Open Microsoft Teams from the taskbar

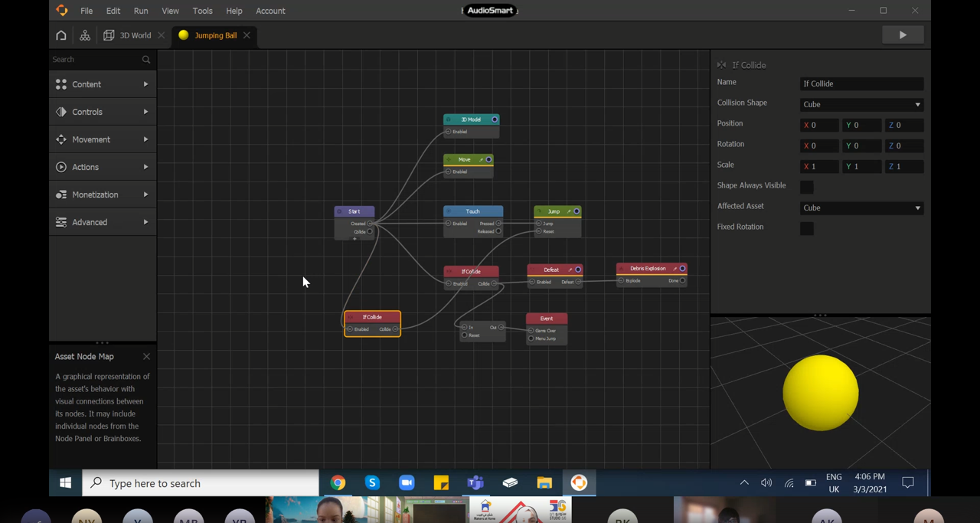click(x=475, y=483)
